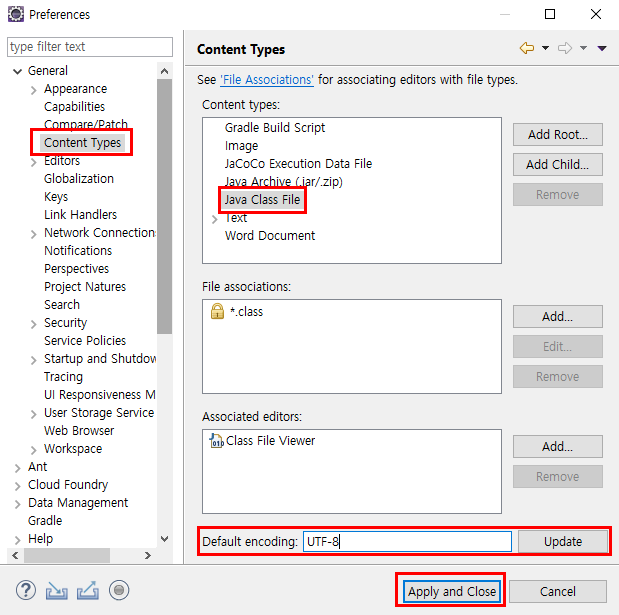Viewport: 619px width, 615px height.
Task: Open the Tracing preference page
Action: click(x=63, y=377)
